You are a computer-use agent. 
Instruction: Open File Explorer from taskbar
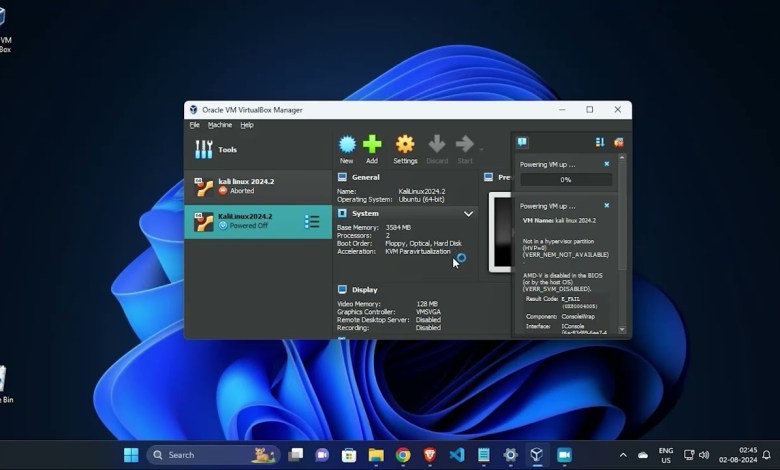click(x=376, y=455)
